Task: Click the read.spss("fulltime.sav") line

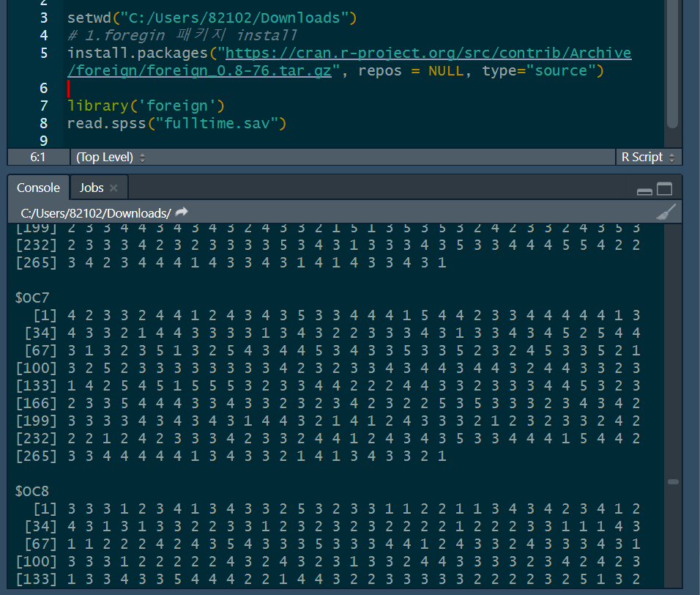Action: click(176, 123)
